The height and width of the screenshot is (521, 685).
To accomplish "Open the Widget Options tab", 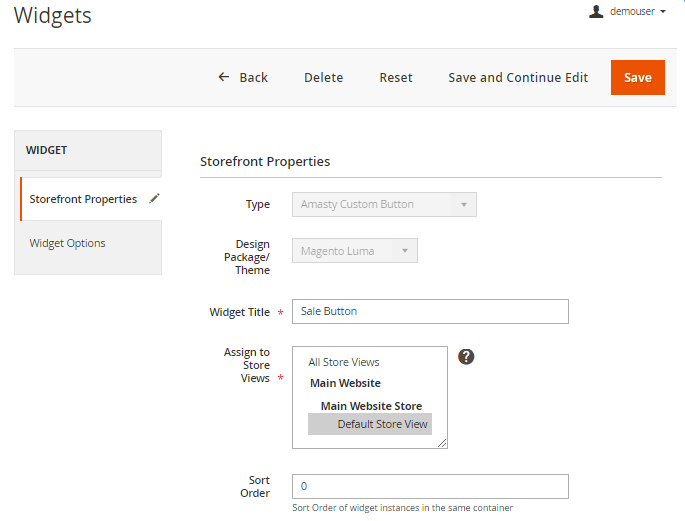I will point(67,243).
